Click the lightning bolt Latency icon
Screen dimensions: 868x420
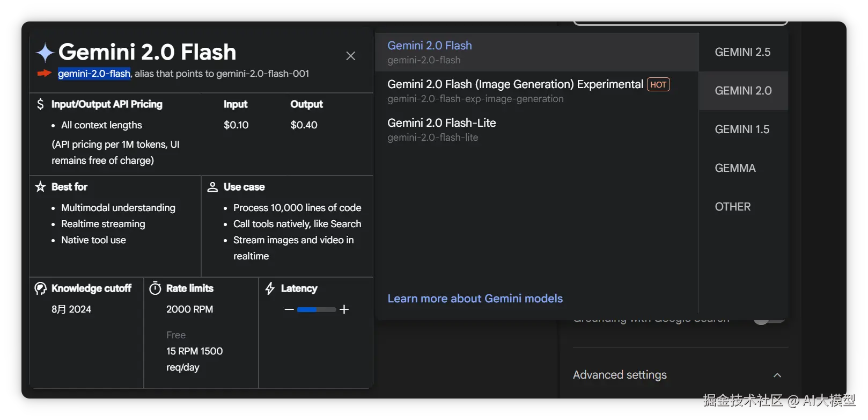coord(270,288)
